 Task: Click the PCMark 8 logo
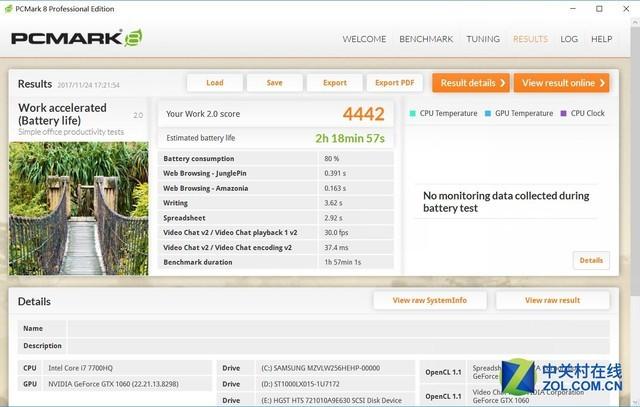point(77,38)
